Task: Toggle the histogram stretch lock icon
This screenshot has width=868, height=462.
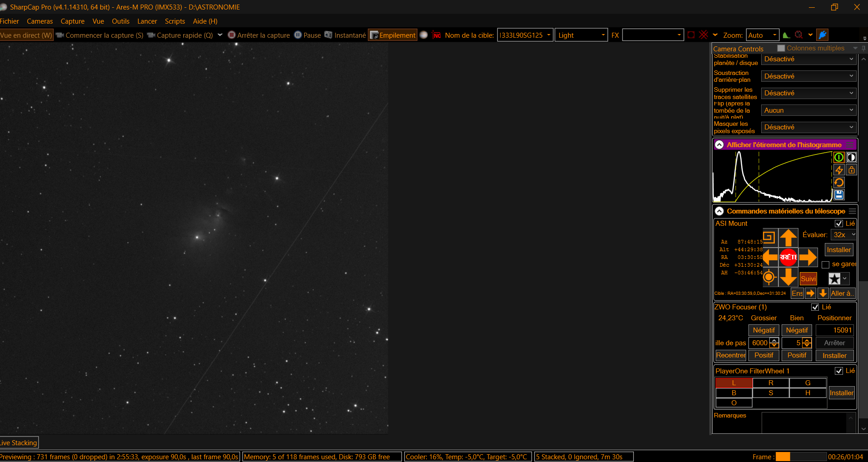Action: [852, 170]
